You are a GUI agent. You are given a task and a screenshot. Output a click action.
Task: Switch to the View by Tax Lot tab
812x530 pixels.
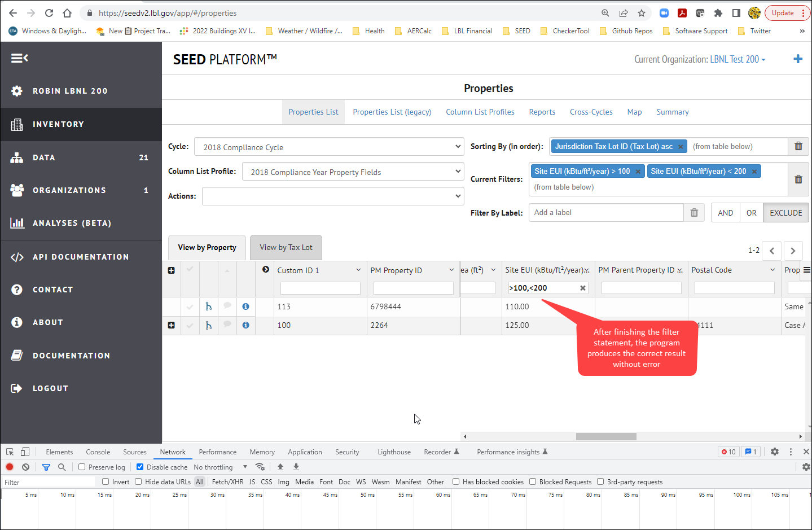[286, 247]
